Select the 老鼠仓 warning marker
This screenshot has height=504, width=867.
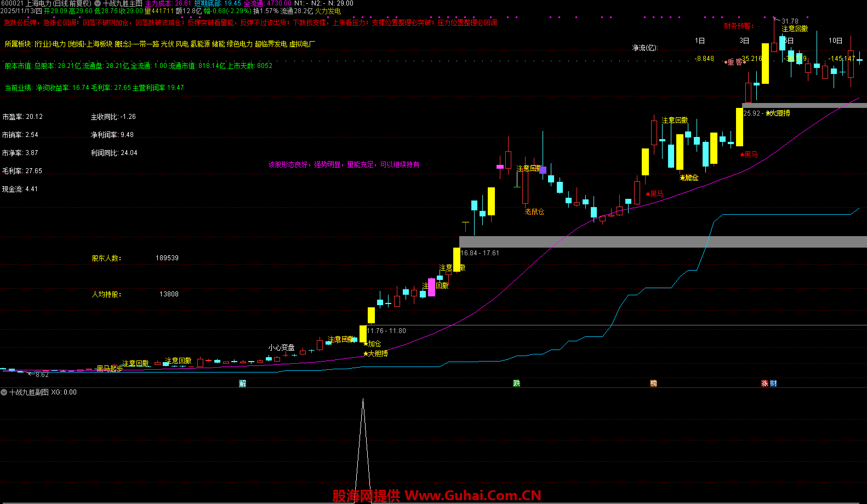coord(534,211)
